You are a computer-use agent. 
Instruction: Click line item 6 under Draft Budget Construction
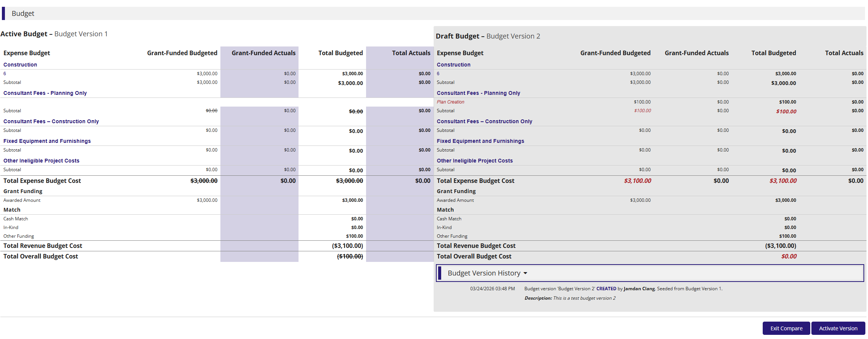pyautogui.click(x=438, y=74)
